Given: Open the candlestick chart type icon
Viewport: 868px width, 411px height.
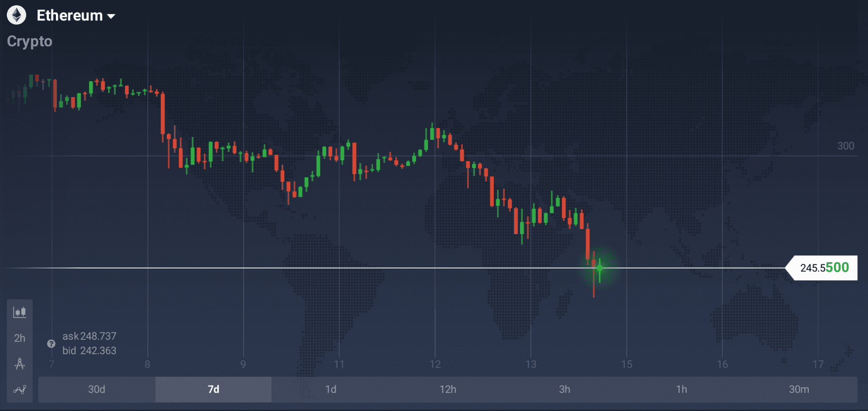Looking at the screenshot, I should coord(19,313).
